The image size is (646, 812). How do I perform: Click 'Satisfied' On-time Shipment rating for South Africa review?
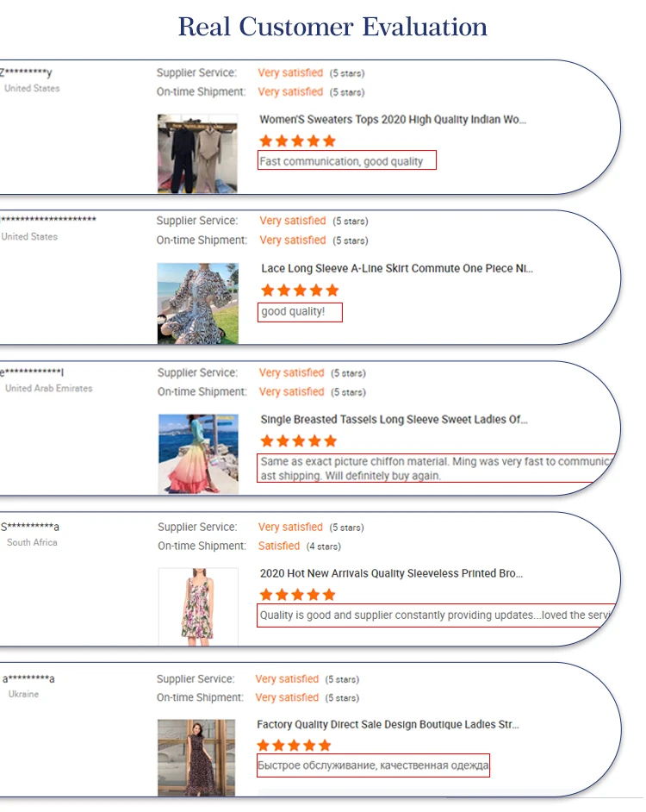point(279,546)
